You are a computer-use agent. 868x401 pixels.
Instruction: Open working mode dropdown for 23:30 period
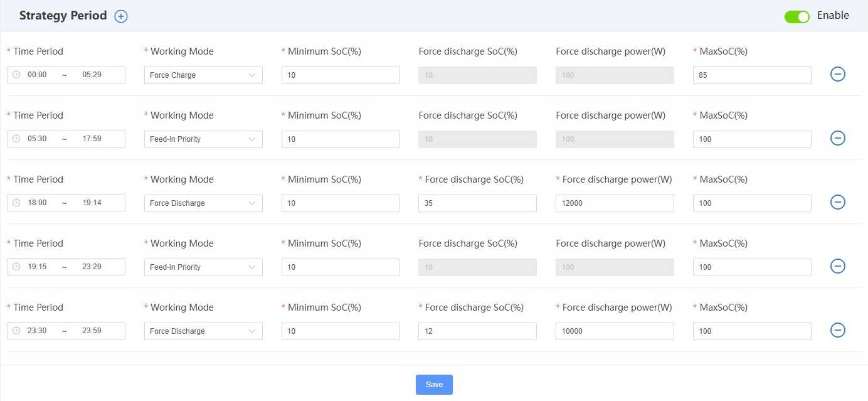click(x=203, y=331)
